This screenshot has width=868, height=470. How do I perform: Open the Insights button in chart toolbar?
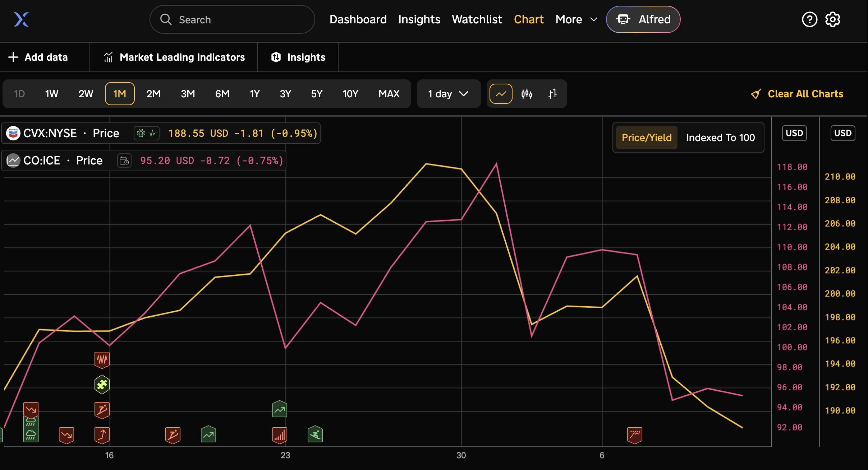point(298,57)
